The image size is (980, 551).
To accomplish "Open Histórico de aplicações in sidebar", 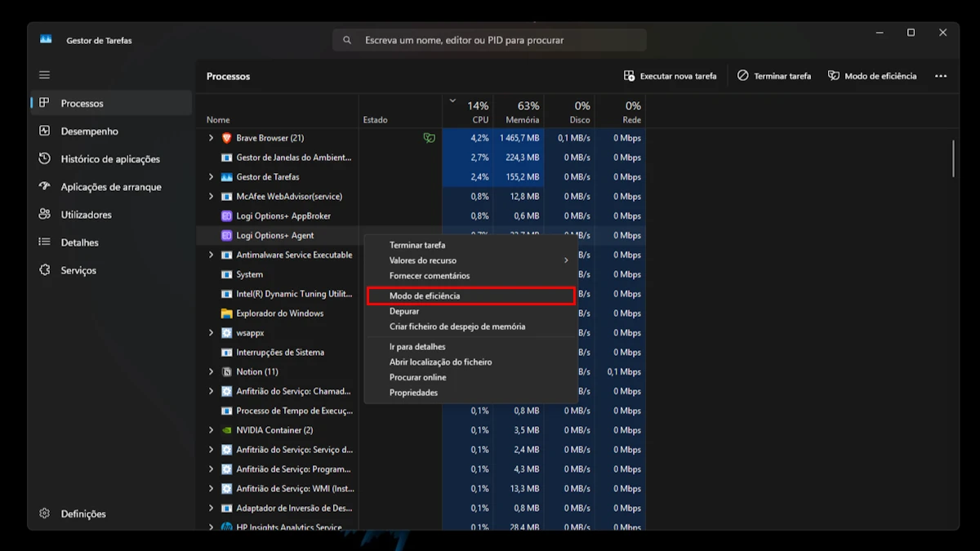I will tap(109, 159).
